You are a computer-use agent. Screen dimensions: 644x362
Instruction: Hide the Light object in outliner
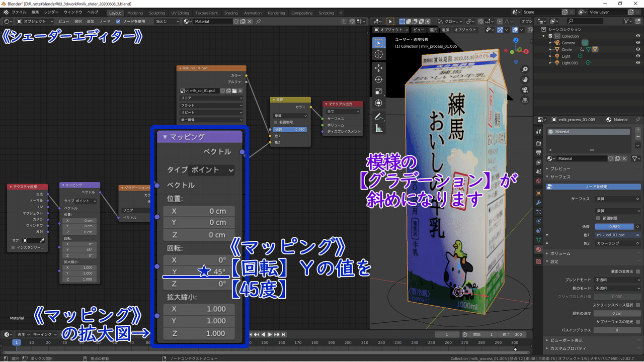638,56
